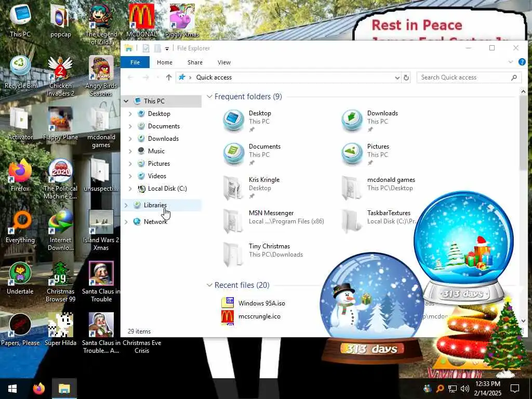Select Downloads in navigation pane
Viewport: 532px width, 399px height.
(163, 139)
